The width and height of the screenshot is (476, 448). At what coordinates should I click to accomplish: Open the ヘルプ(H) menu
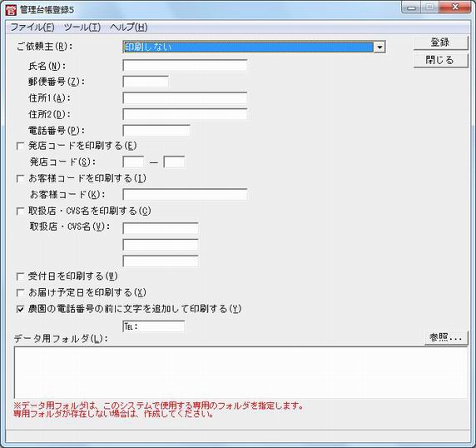tap(129, 27)
